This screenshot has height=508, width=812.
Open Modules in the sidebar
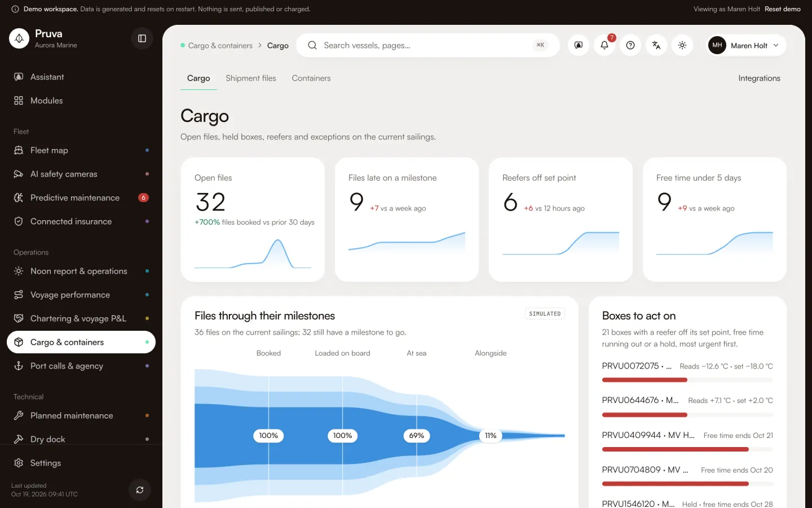81,100
